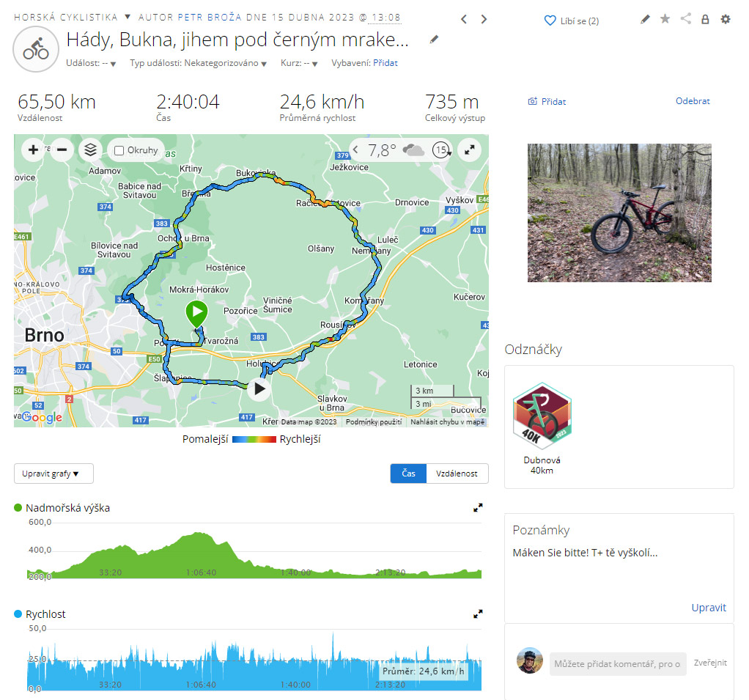Click the Petr Broža author link
This screenshot has height=700, width=749.
[x=210, y=17]
